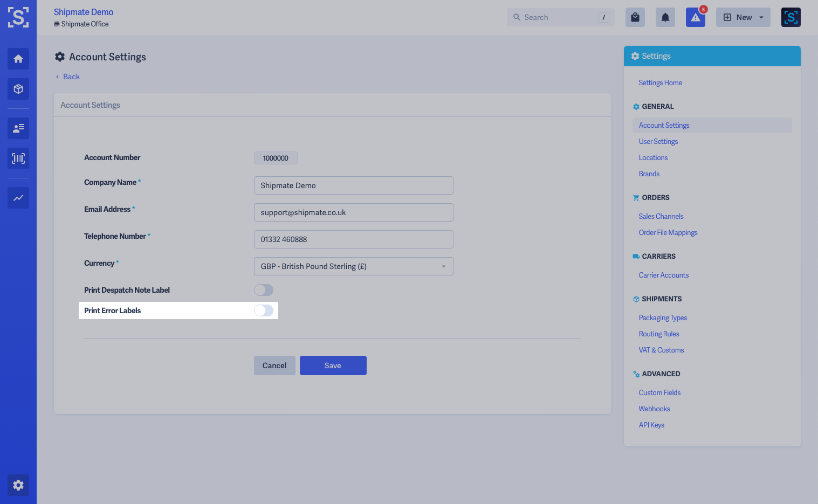Open the Contacts icon in sidebar
This screenshot has height=504, width=818.
pos(18,128)
